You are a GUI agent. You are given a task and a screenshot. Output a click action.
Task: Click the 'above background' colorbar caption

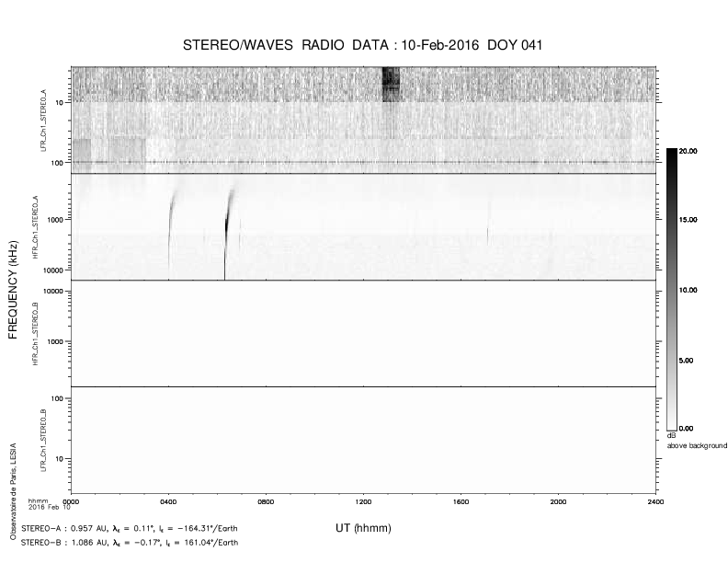697,445
